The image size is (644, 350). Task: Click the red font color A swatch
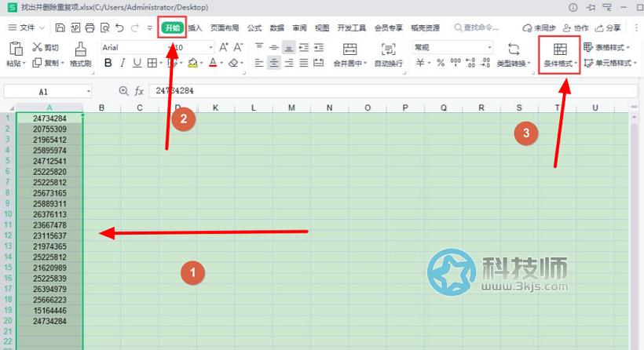(x=213, y=63)
